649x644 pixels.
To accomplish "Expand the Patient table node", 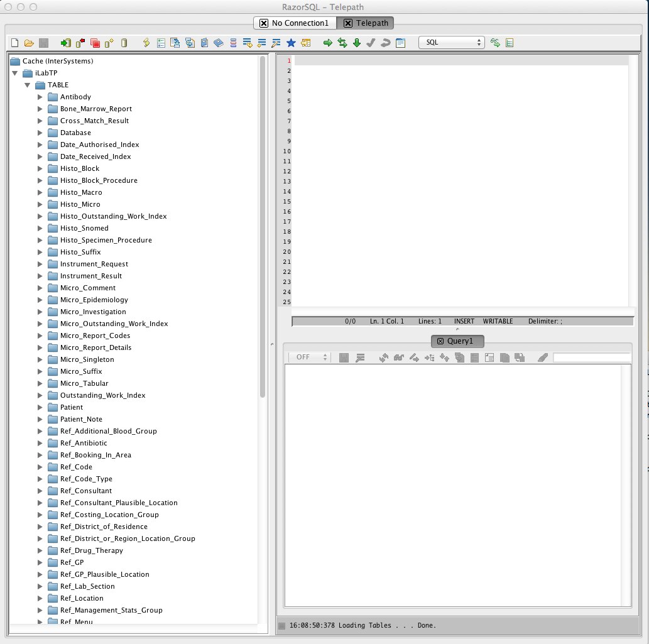I will click(40, 407).
